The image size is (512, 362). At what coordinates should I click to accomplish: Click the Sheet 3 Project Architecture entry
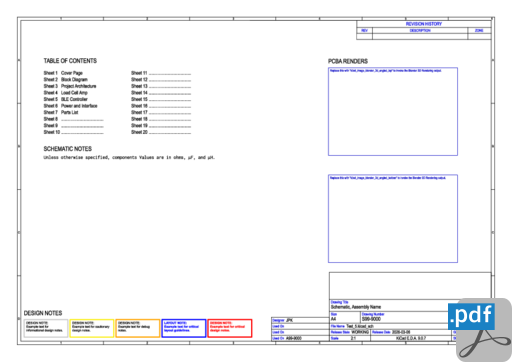click(x=70, y=86)
